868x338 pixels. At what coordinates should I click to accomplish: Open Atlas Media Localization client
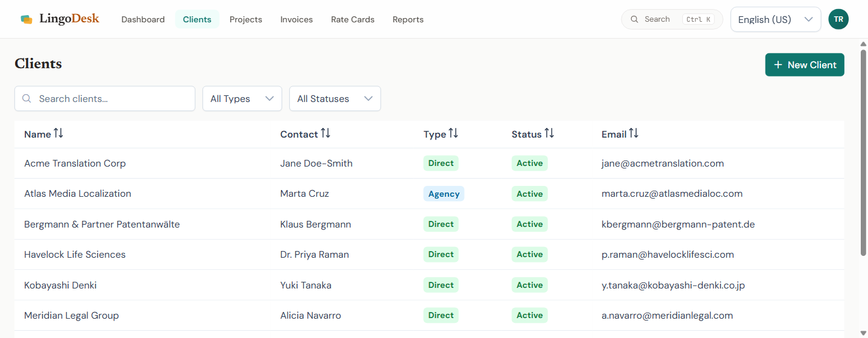point(429,194)
